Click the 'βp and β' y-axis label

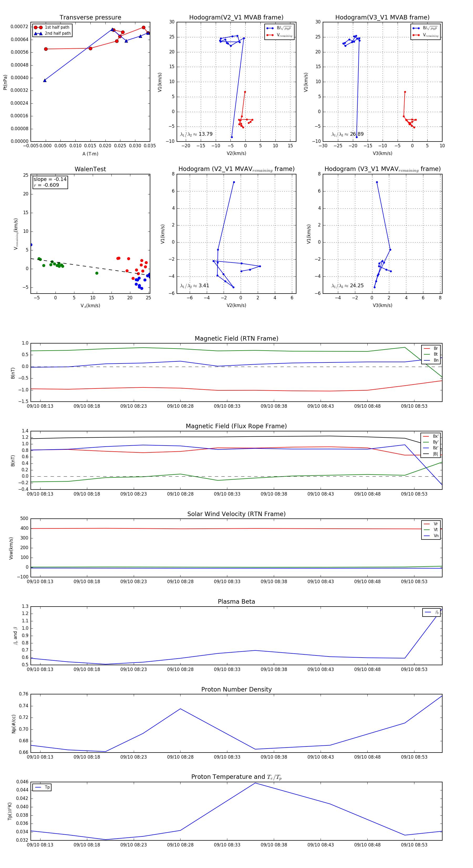pyautogui.click(x=16, y=636)
